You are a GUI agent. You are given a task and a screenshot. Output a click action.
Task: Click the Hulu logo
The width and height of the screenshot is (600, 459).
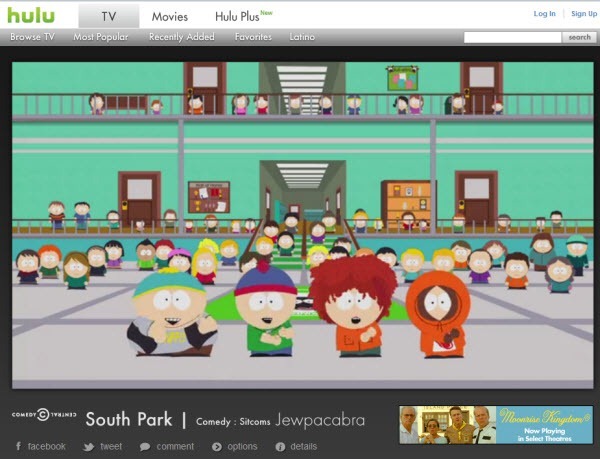[31, 15]
